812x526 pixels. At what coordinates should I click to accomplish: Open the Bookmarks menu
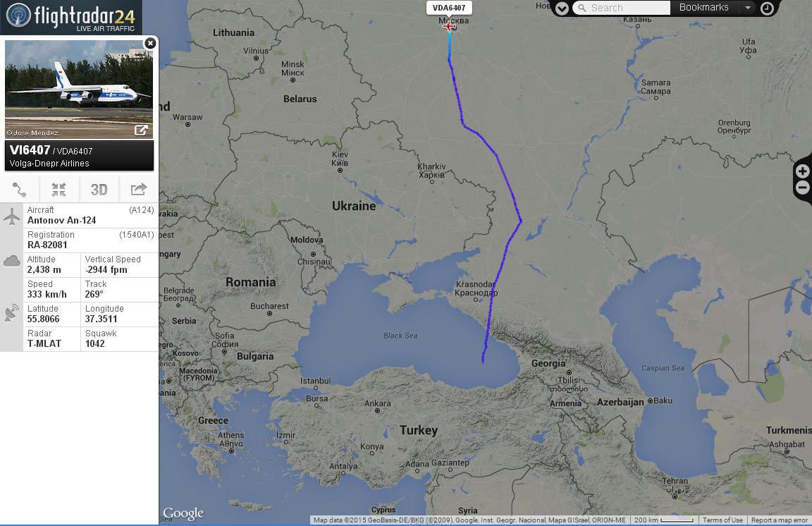click(x=703, y=7)
